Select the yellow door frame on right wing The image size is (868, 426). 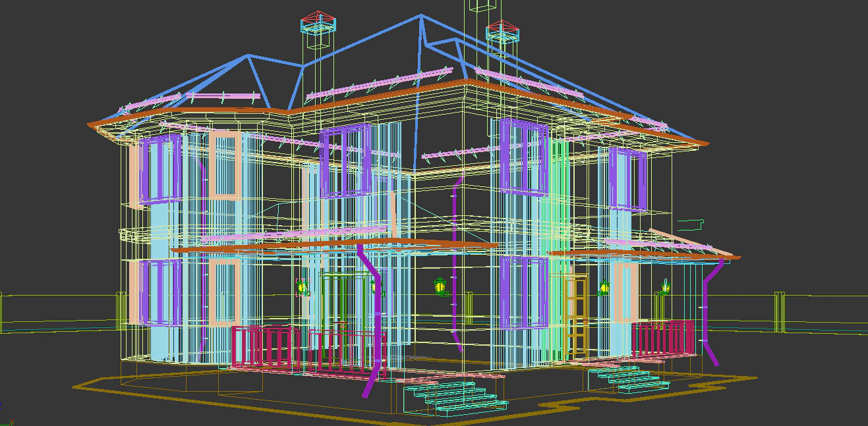point(576,317)
